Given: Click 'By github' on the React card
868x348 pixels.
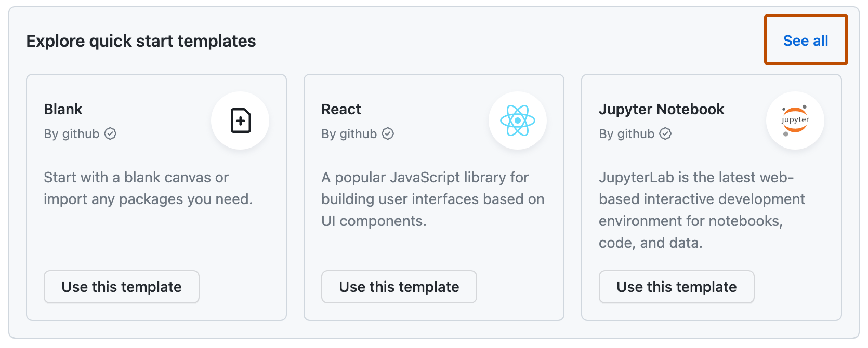Looking at the screenshot, I should [349, 133].
